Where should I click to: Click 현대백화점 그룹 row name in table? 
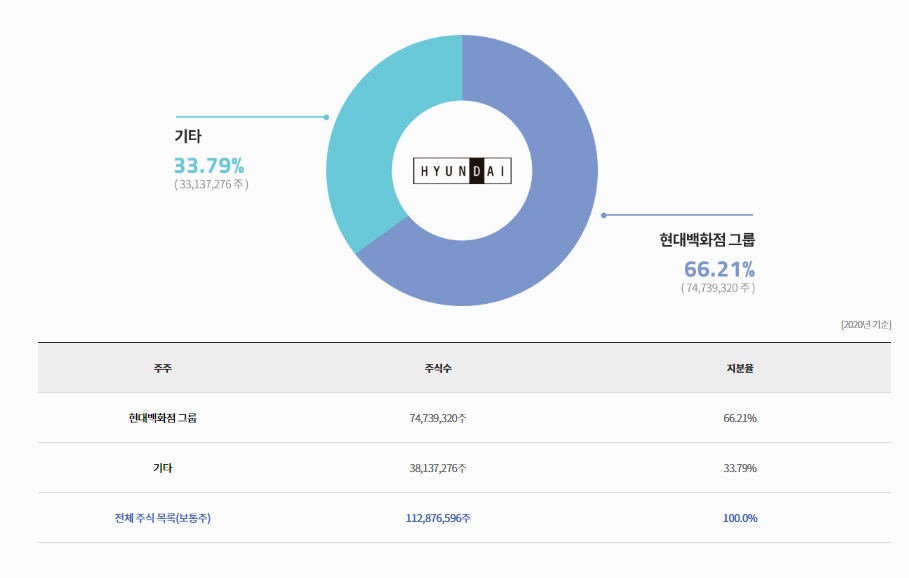163,418
